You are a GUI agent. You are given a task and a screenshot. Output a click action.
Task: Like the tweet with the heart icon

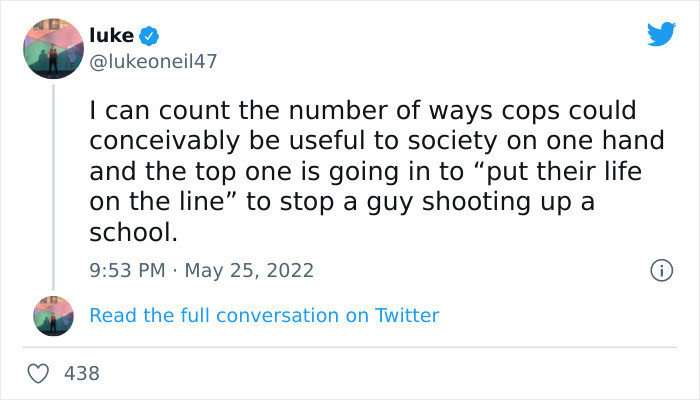coord(38,373)
